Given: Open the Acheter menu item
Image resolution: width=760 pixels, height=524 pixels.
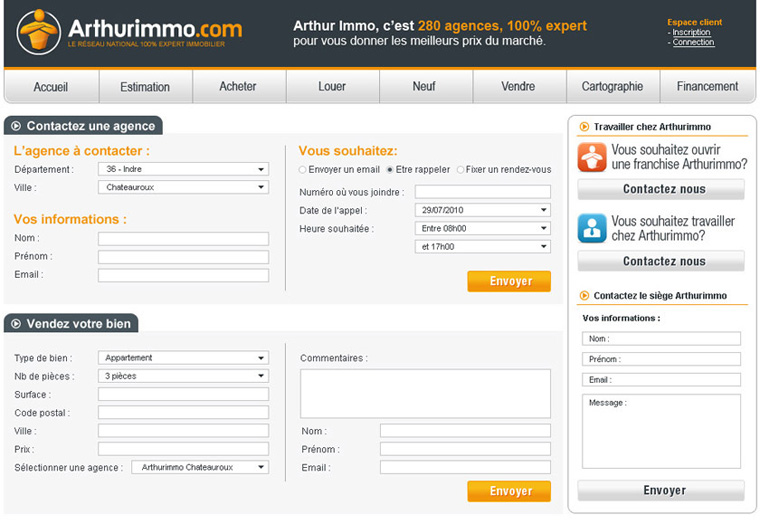Looking at the screenshot, I should (x=239, y=87).
